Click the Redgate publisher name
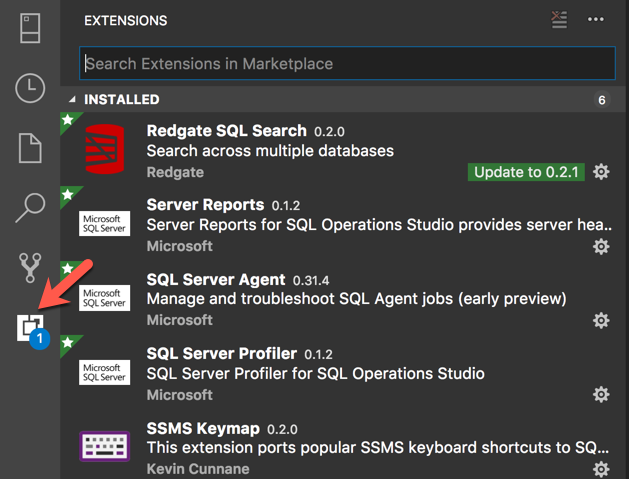The height and width of the screenshot is (479, 629). pos(175,172)
